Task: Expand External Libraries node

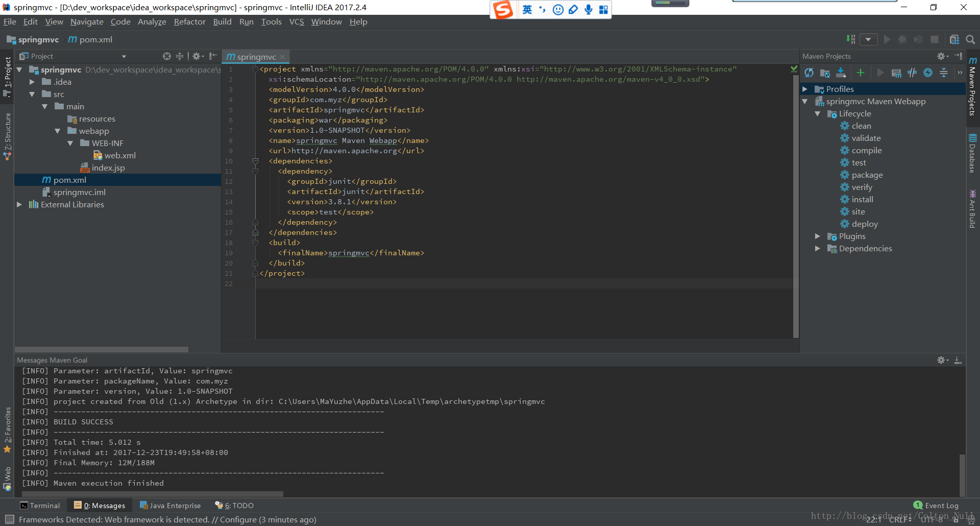Action: coord(19,204)
